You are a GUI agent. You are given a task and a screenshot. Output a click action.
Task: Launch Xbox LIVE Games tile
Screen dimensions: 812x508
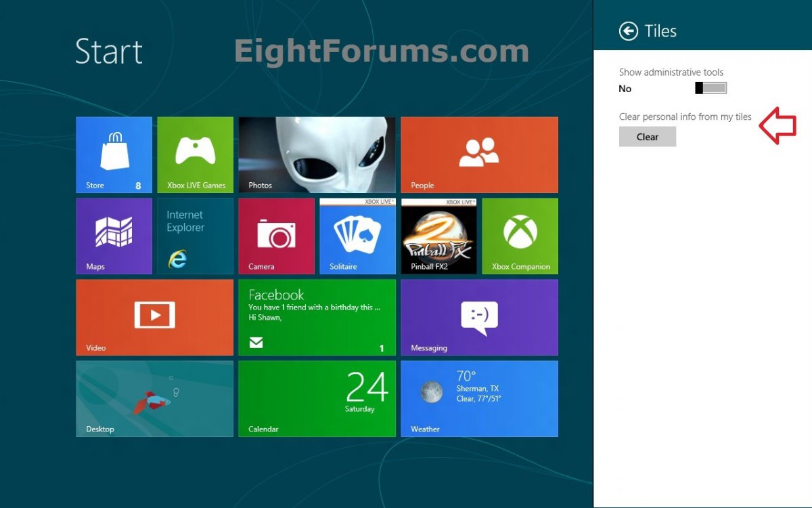[x=195, y=155]
